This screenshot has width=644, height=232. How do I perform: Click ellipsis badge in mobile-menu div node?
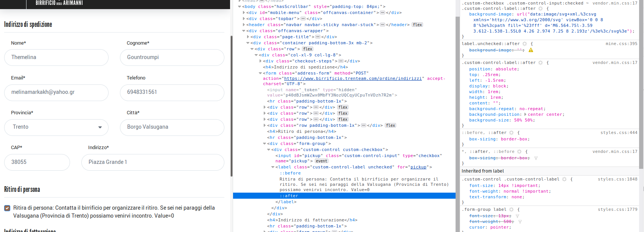pyautogui.click(x=383, y=12)
